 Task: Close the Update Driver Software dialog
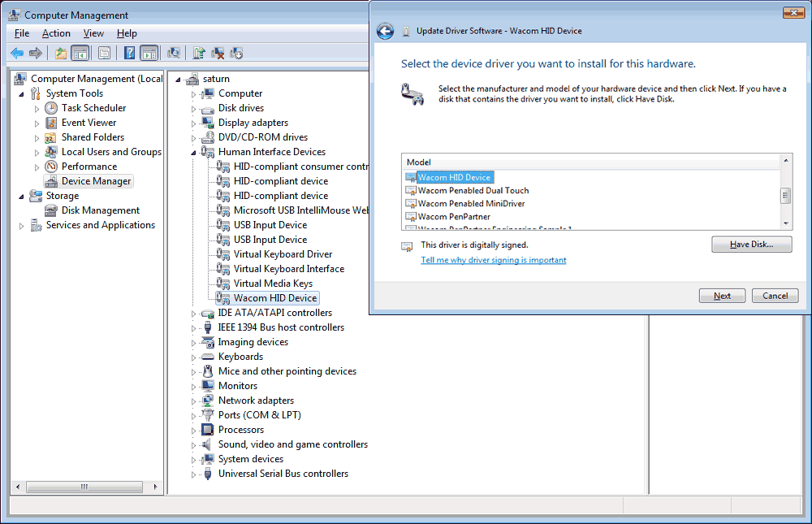(x=793, y=12)
